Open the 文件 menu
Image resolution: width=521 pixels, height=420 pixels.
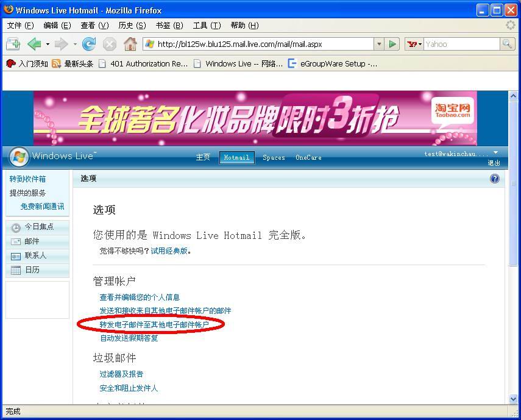[x=20, y=26]
